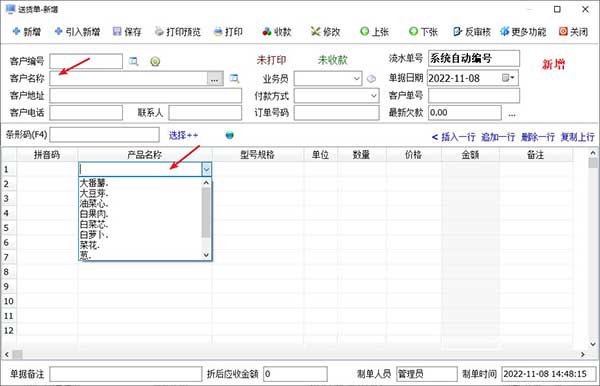Image resolution: width=600 pixels, height=386 pixels.
Task: Go to previous record with 上张
Action: click(375, 32)
